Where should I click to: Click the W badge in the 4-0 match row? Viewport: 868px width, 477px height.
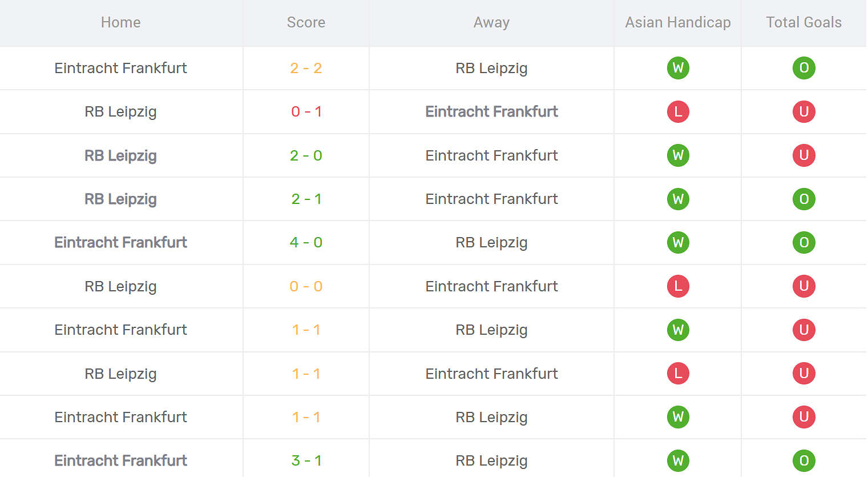click(678, 242)
